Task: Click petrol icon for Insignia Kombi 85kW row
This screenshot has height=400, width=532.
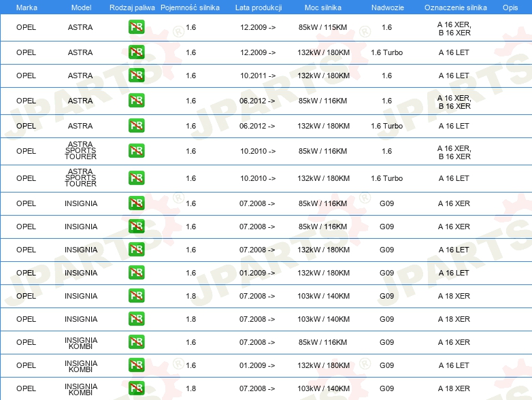Action: [136, 342]
